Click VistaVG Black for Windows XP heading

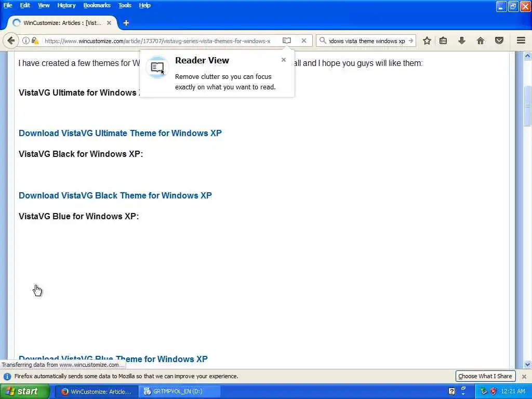(81, 154)
